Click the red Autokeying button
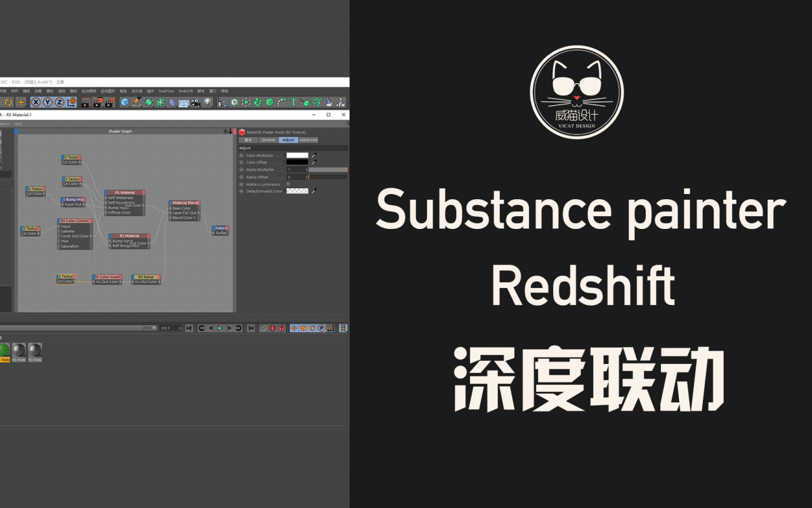This screenshot has height=508, width=812. pyautogui.click(x=272, y=328)
